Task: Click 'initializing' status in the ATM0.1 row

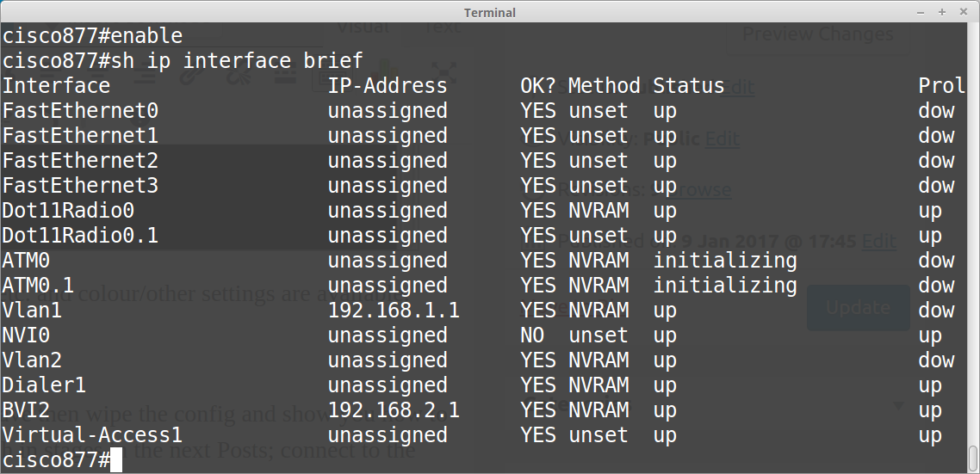Action: point(724,286)
